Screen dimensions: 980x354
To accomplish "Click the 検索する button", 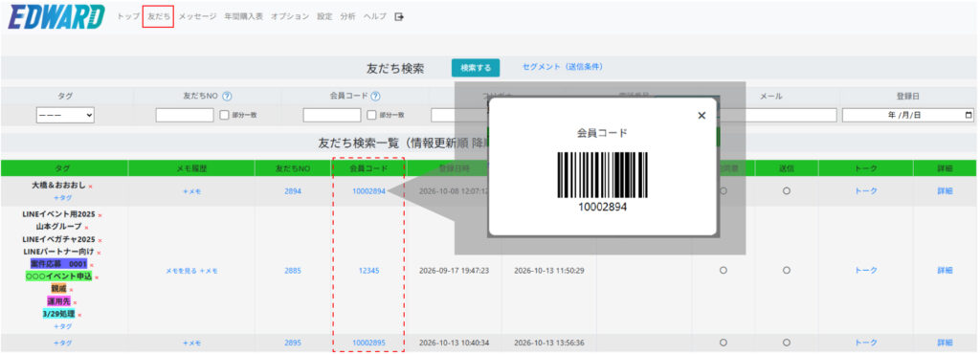I will click(476, 68).
